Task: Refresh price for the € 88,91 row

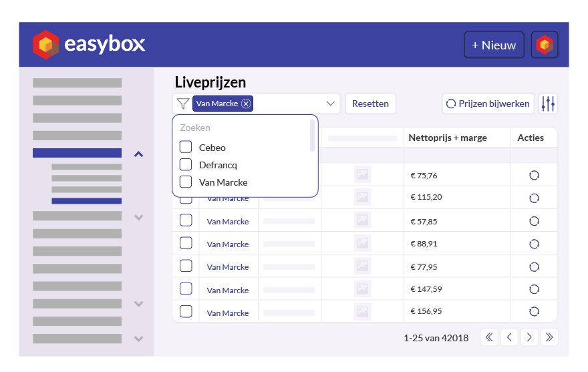Action: click(x=534, y=244)
